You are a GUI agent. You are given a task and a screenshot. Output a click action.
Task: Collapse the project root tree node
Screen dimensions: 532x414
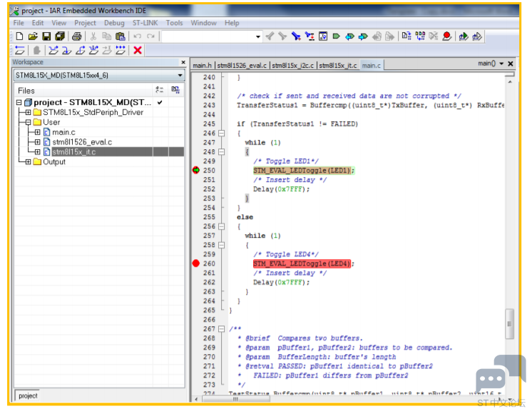click(x=19, y=102)
